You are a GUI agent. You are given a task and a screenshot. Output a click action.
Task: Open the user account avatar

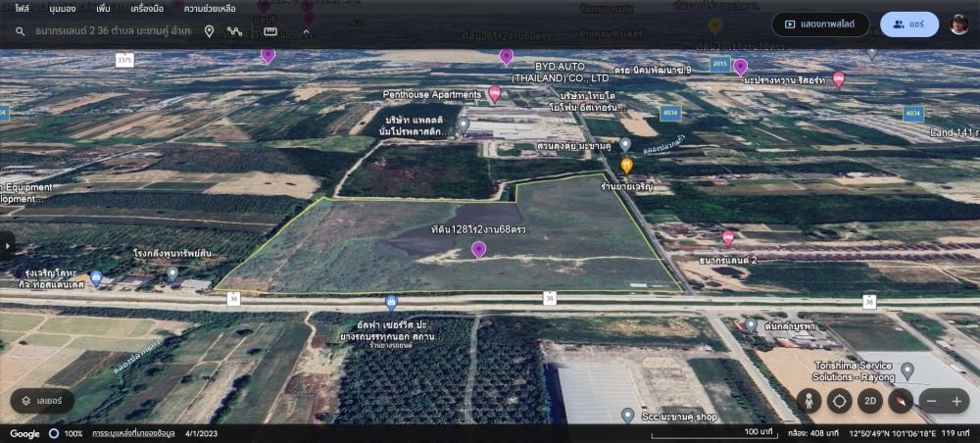(x=959, y=25)
